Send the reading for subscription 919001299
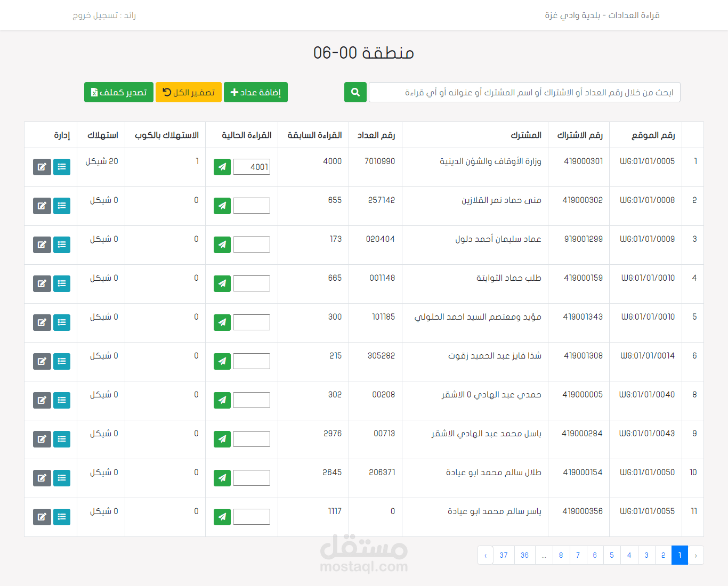Image resolution: width=728 pixels, height=586 pixels. 222,245
